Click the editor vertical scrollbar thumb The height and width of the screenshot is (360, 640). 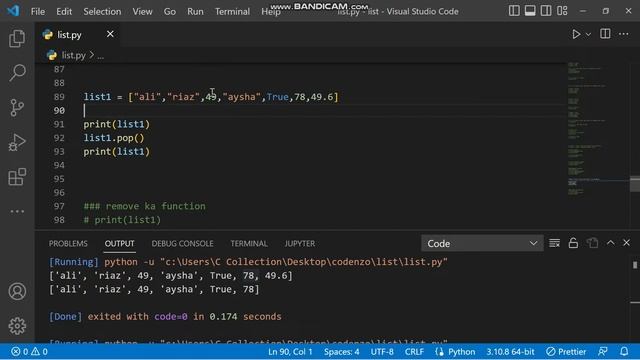635,184
